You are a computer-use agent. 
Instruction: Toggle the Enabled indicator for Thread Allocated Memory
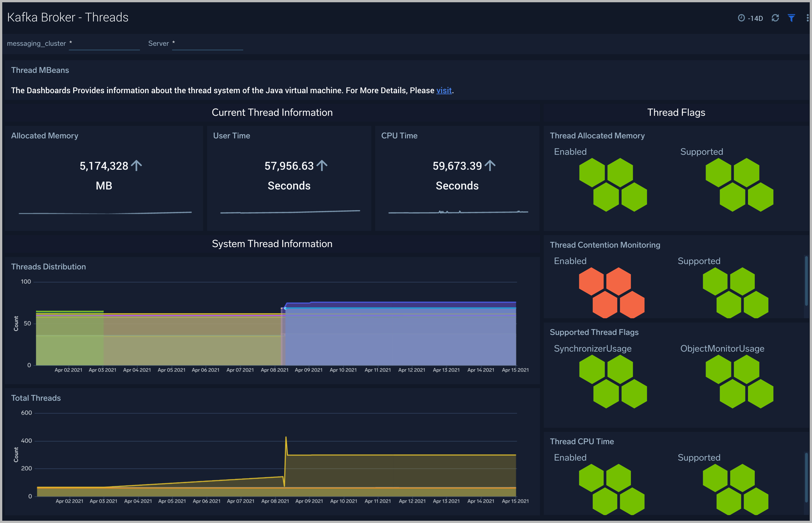613,185
